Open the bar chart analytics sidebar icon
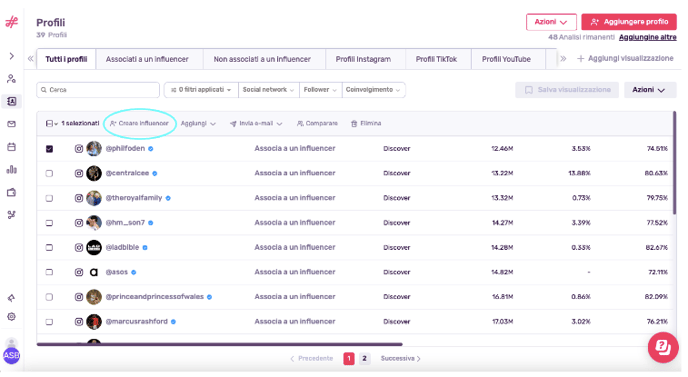Viewport: 688px width, 377px height. (x=12, y=169)
